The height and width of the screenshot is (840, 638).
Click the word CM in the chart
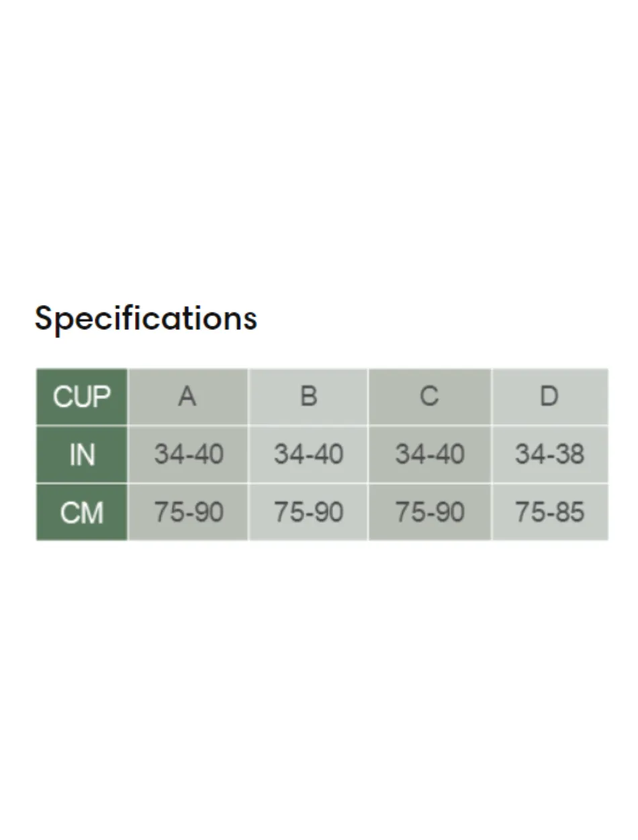coord(82,513)
